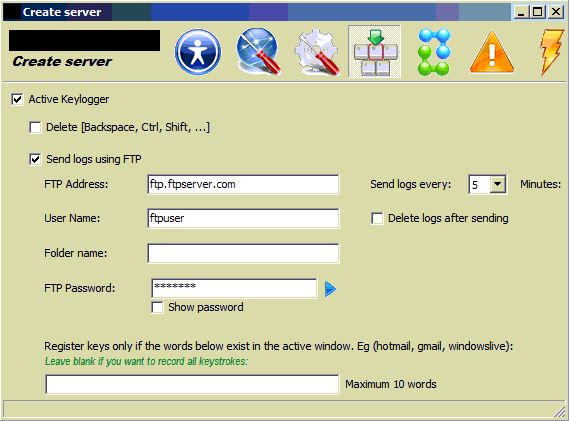Open the gear with screwdriver icon
The width and height of the screenshot is (569, 421).
click(x=317, y=53)
